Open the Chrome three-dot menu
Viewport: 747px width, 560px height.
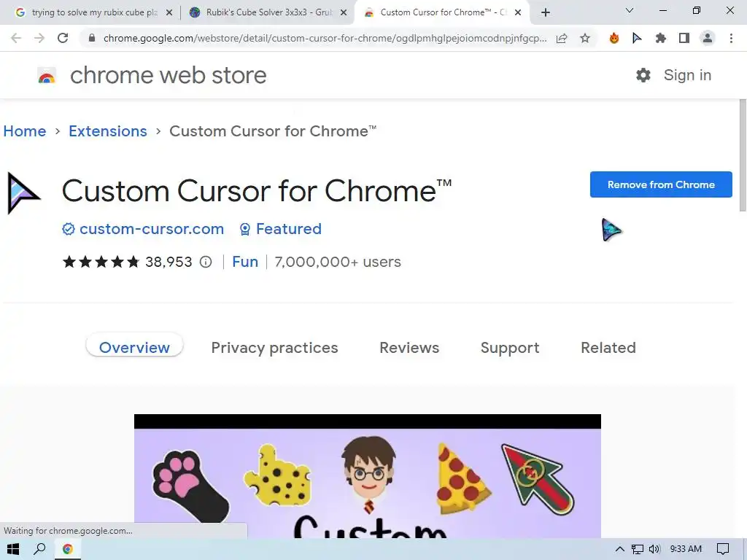click(731, 38)
